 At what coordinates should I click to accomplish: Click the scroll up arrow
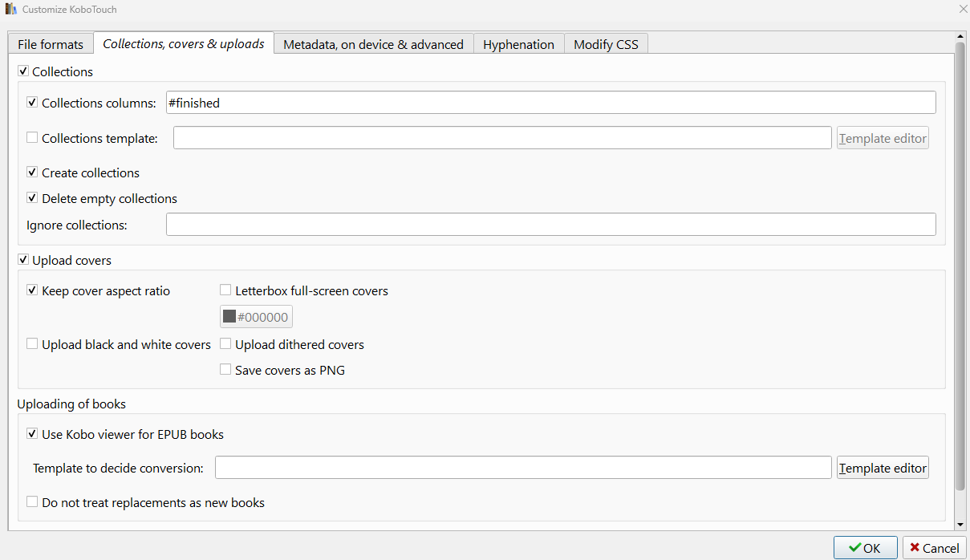pos(960,37)
